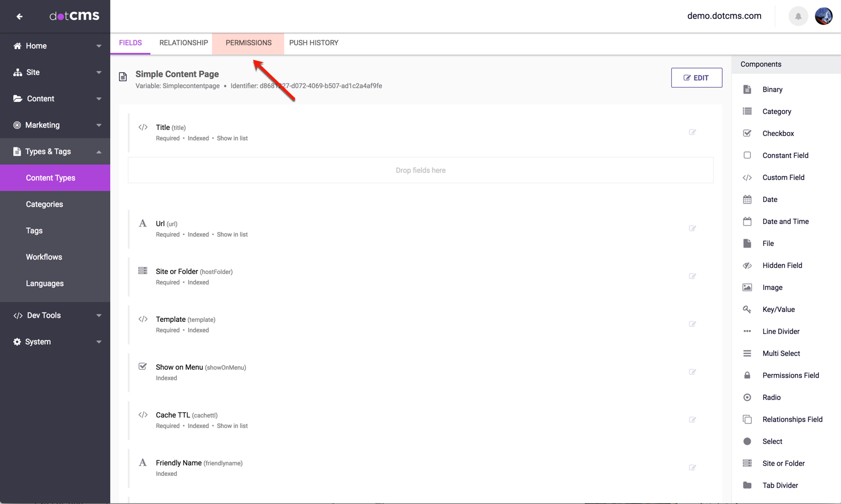This screenshot has height=504, width=841.
Task: Click the back arrow beside dotCMS logo
Action: [19, 17]
